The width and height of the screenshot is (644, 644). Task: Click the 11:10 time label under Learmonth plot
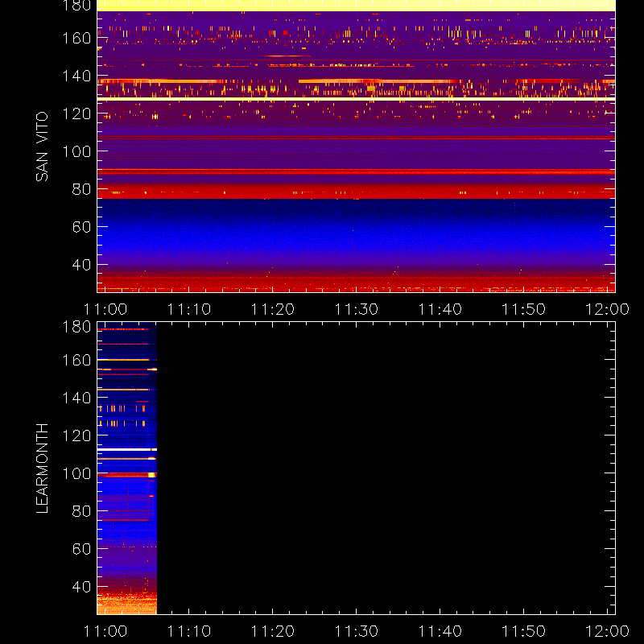pyautogui.click(x=189, y=631)
